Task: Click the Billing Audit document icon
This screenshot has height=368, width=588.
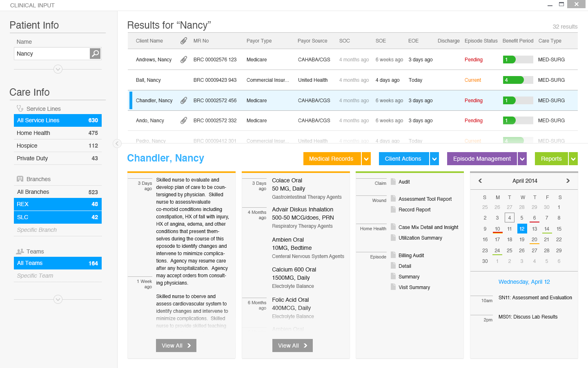Action: (x=393, y=255)
